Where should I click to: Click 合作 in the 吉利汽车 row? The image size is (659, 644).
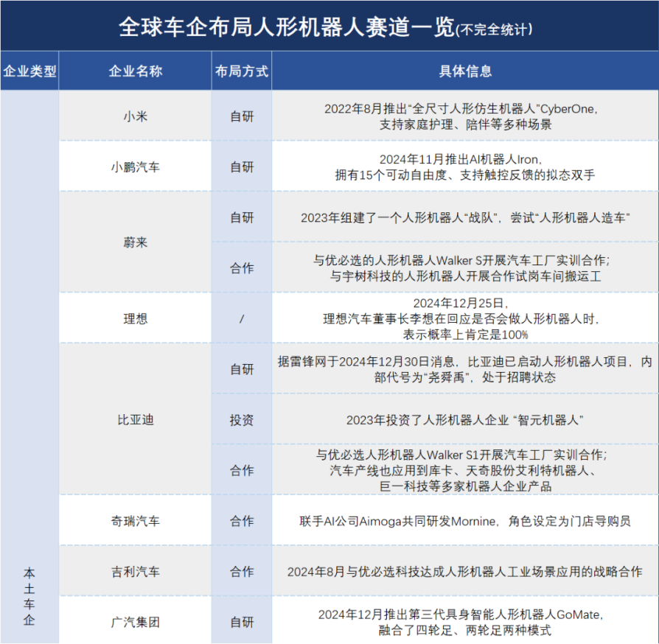[x=242, y=571]
